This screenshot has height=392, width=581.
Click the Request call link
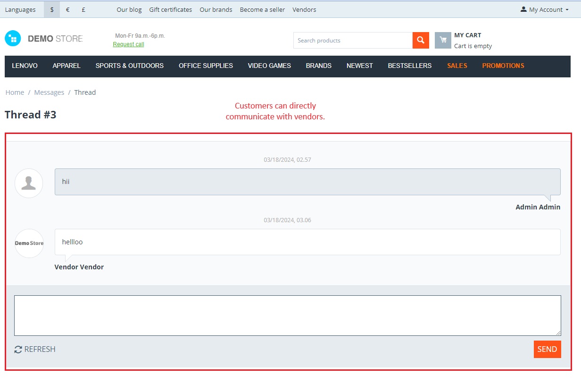coord(129,44)
